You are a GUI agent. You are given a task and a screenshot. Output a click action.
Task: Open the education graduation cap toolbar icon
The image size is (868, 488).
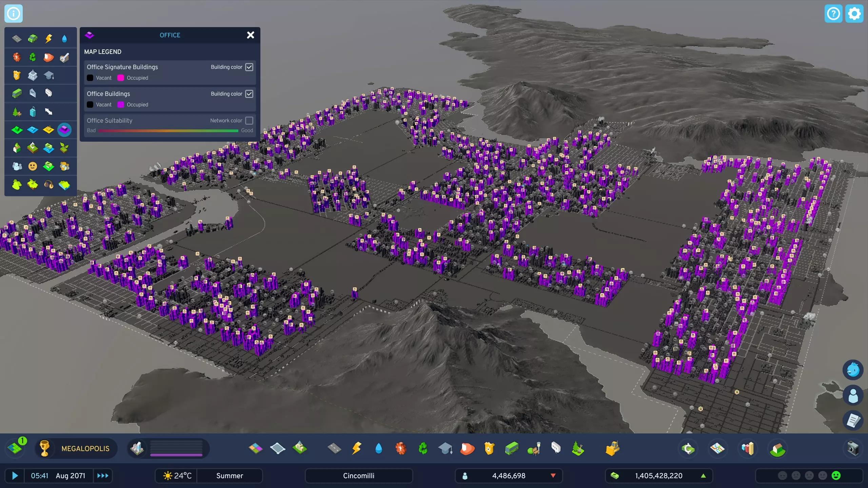445,448
